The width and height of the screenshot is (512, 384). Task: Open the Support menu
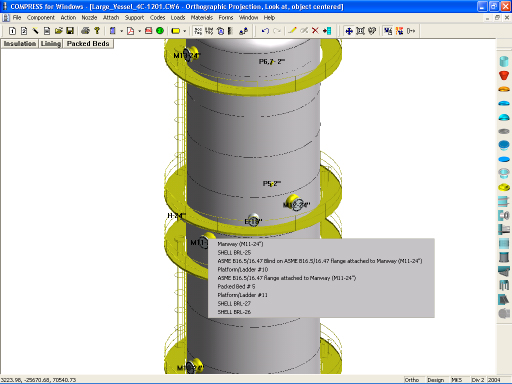click(x=134, y=17)
